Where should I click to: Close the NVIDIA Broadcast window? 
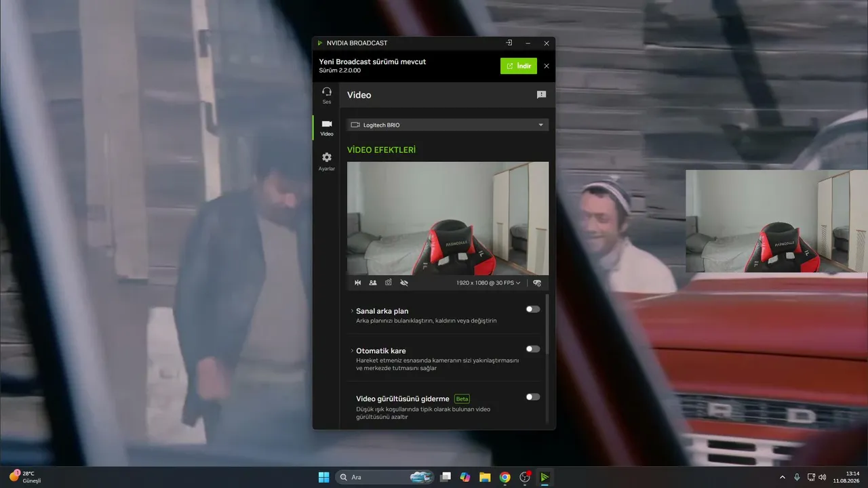click(547, 43)
